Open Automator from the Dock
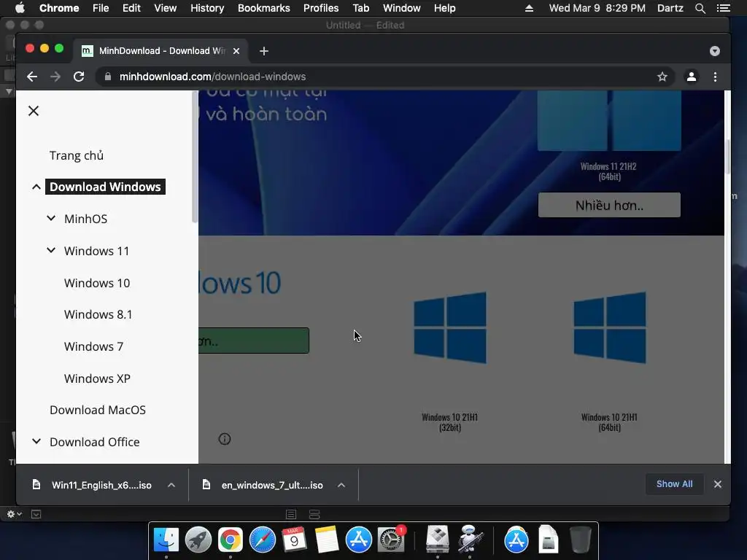This screenshot has height=560, width=747. tap(470, 539)
